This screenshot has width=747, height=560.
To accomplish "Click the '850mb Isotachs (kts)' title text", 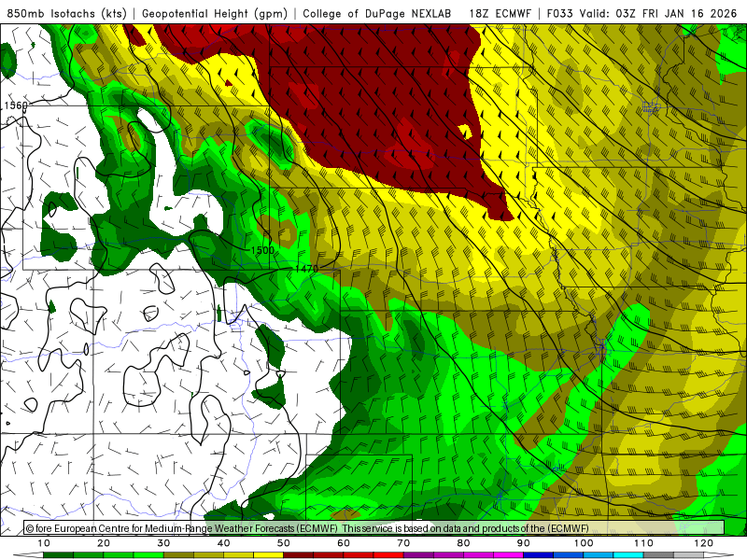I will point(67,14).
